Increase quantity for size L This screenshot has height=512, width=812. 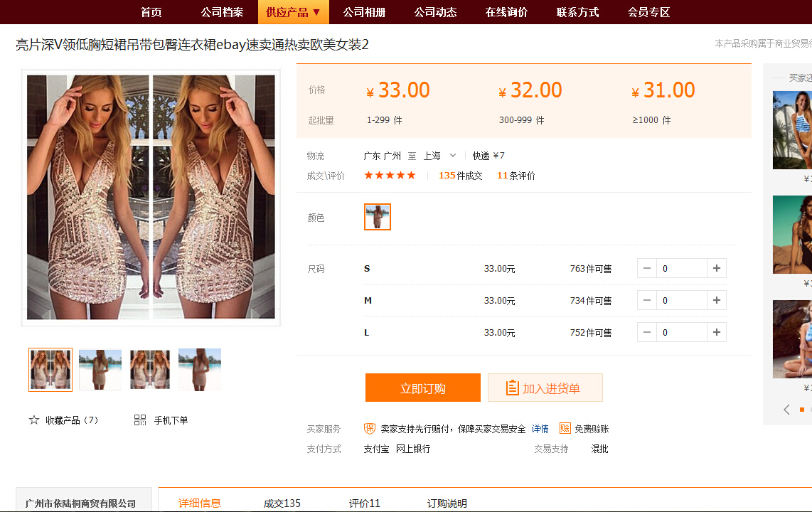click(x=716, y=332)
